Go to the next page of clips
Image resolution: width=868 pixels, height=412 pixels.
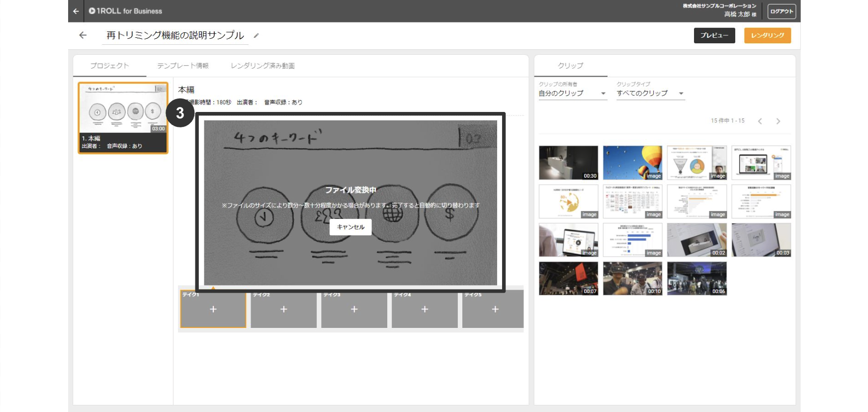click(778, 121)
